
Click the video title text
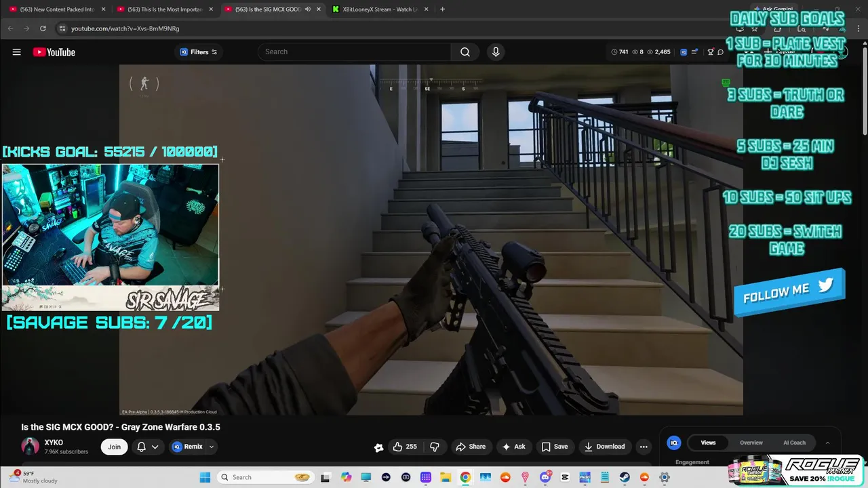[121, 427]
